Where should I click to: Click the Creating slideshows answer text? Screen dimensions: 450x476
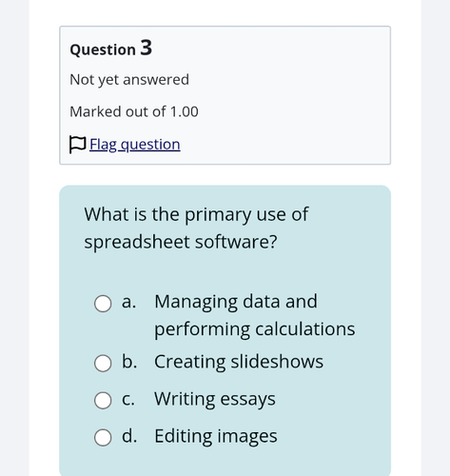pyautogui.click(x=239, y=362)
